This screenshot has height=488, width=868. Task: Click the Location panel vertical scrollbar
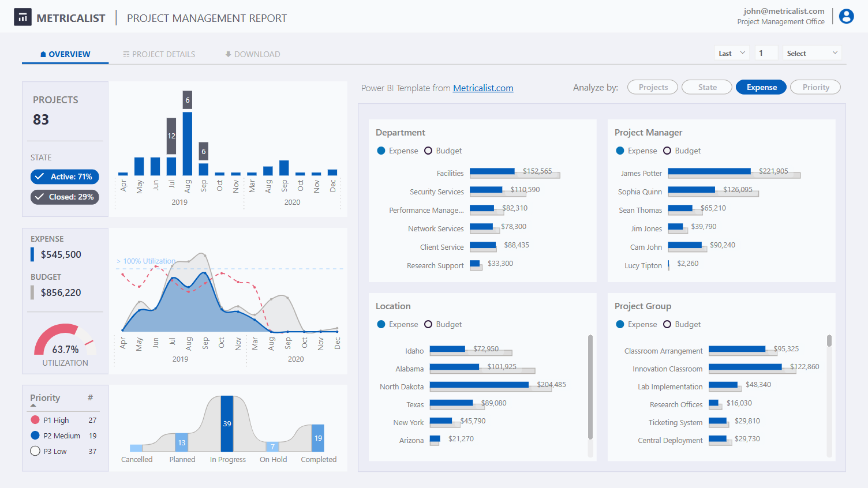[590, 386]
